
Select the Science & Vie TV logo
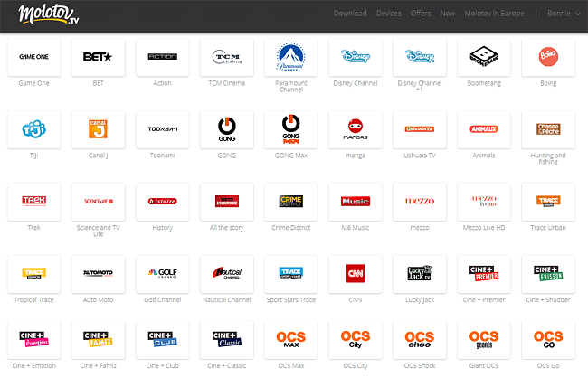coord(99,202)
